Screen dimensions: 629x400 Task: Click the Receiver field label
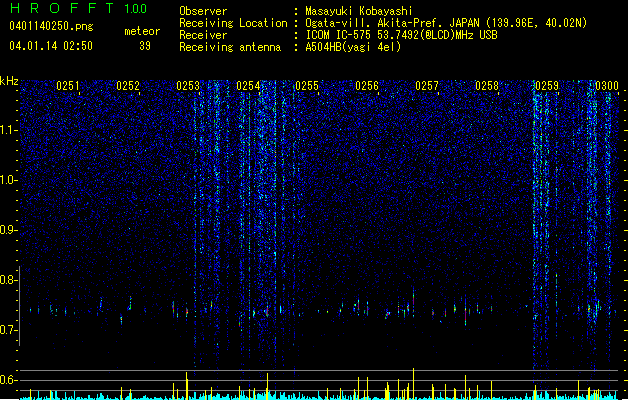coord(203,35)
